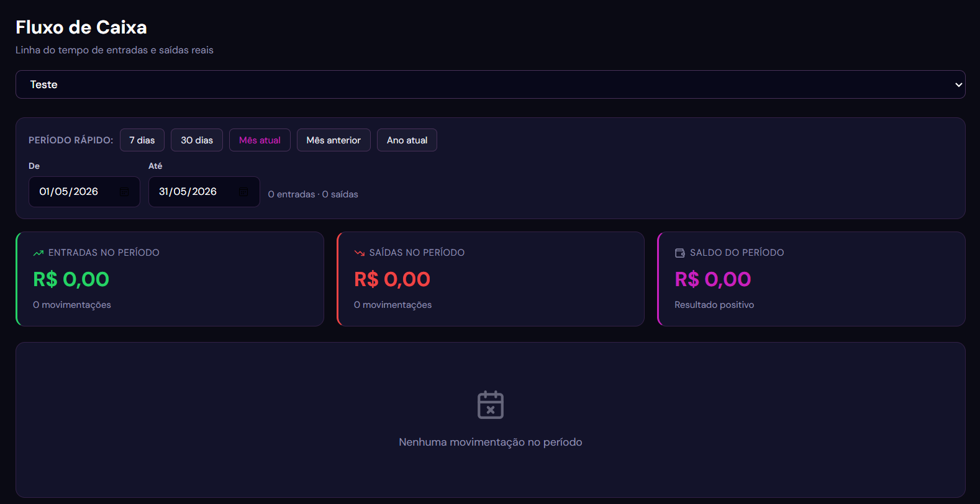Choose the Mês anterior period filter
Viewport: 980px width, 504px height.
tap(333, 140)
